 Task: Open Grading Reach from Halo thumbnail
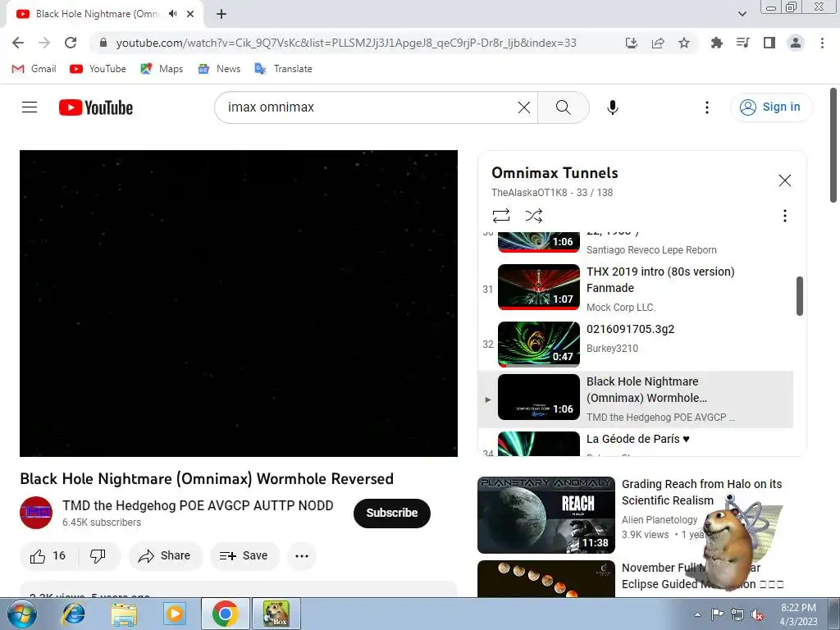(x=546, y=515)
